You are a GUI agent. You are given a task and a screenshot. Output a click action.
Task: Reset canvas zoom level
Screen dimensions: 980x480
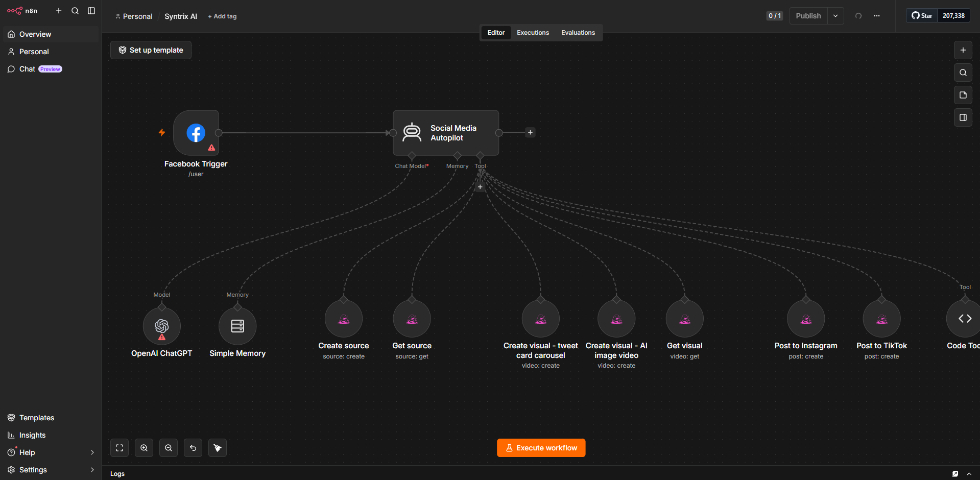[x=193, y=448]
